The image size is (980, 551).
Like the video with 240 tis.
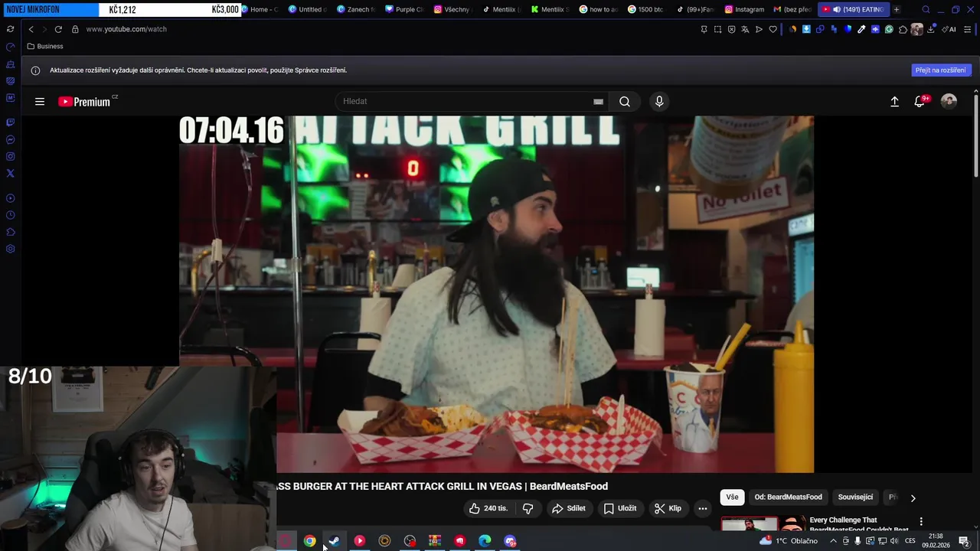coord(488,508)
